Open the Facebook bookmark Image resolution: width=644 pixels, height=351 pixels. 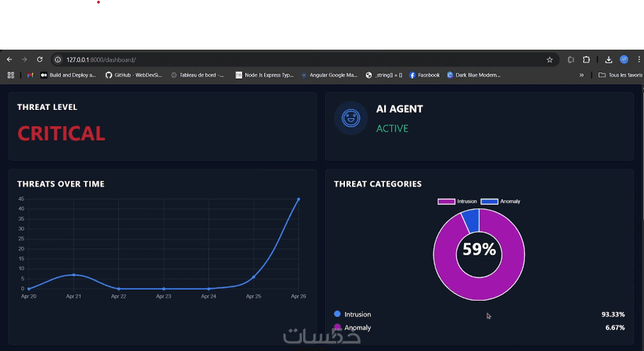click(x=424, y=75)
